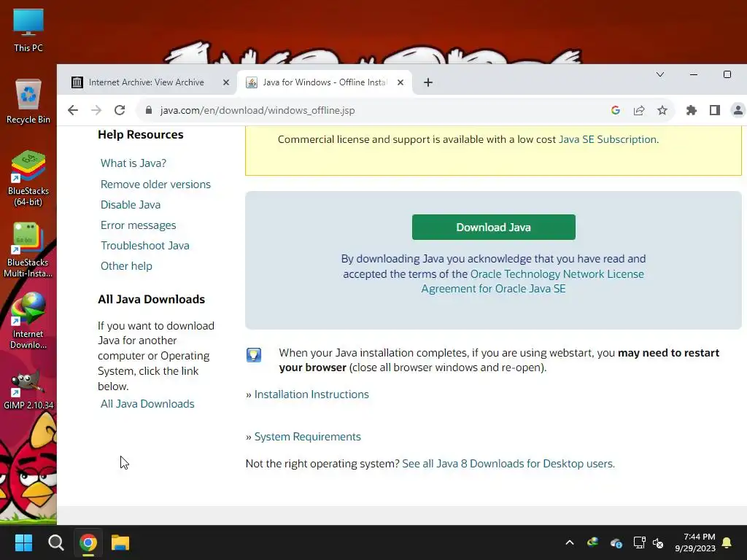Open the taskbar clock and date
This screenshot has height=560, width=747.
pos(694,542)
